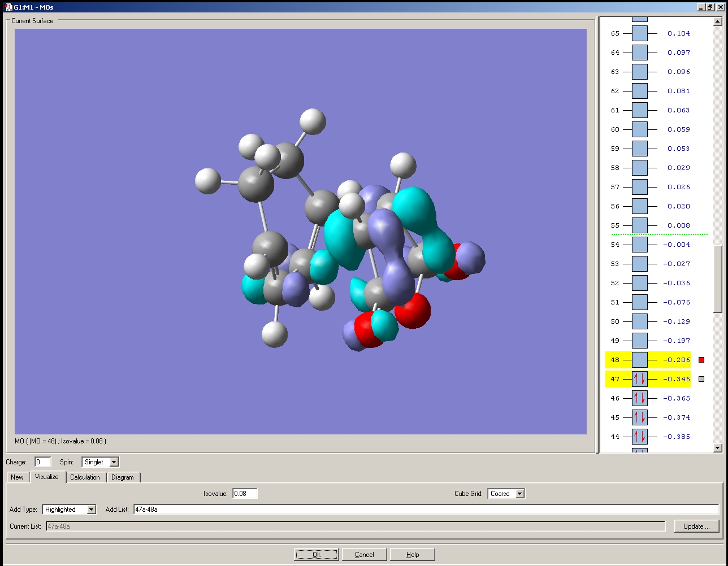Open the Diagram tab
Viewport: 728px width, 566px height.
(x=123, y=477)
